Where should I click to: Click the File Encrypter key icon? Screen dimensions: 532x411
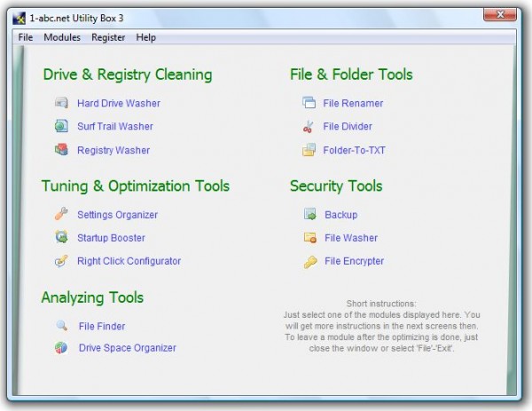pos(310,262)
